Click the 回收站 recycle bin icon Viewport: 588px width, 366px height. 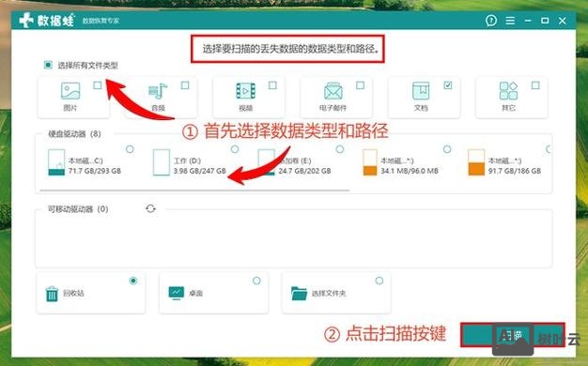point(52,294)
